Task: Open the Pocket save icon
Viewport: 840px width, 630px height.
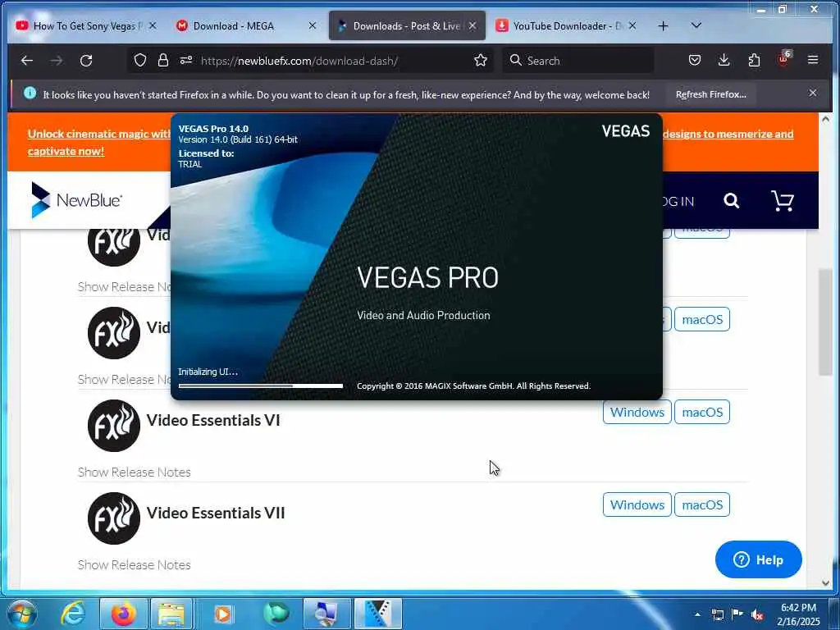Action: 694,60
